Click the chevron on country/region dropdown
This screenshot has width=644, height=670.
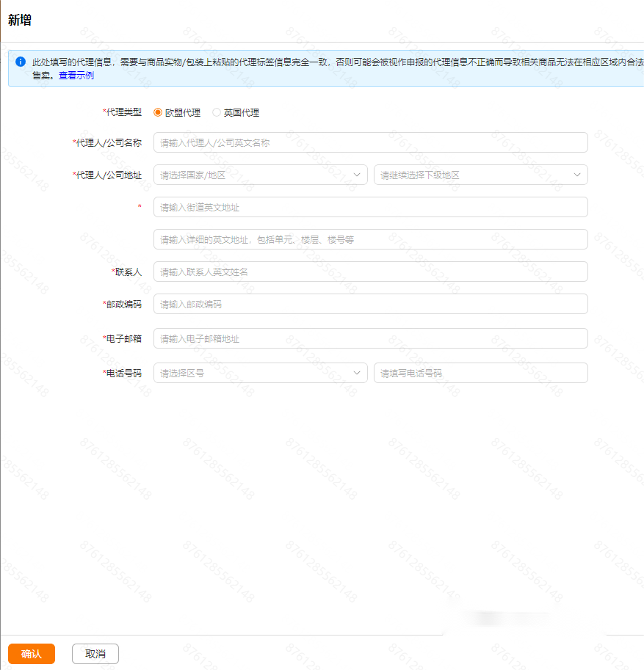[x=358, y=175]
